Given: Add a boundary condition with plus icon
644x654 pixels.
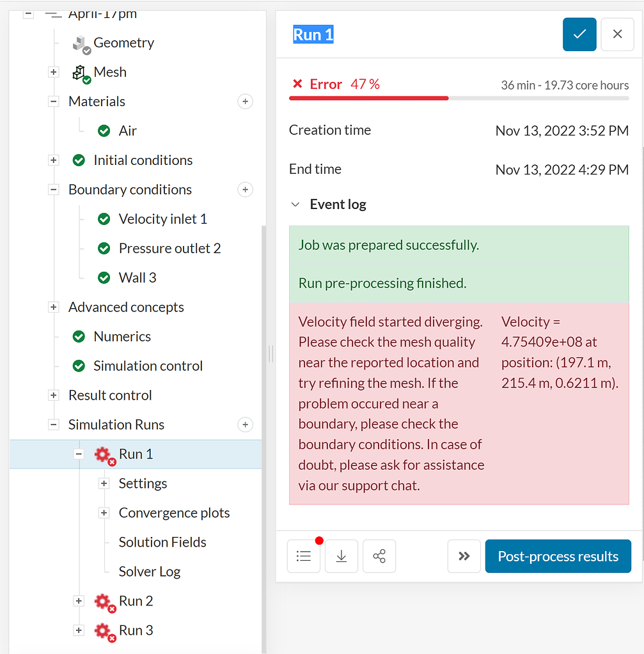Looking at the screenshot, I should point(245,190).
